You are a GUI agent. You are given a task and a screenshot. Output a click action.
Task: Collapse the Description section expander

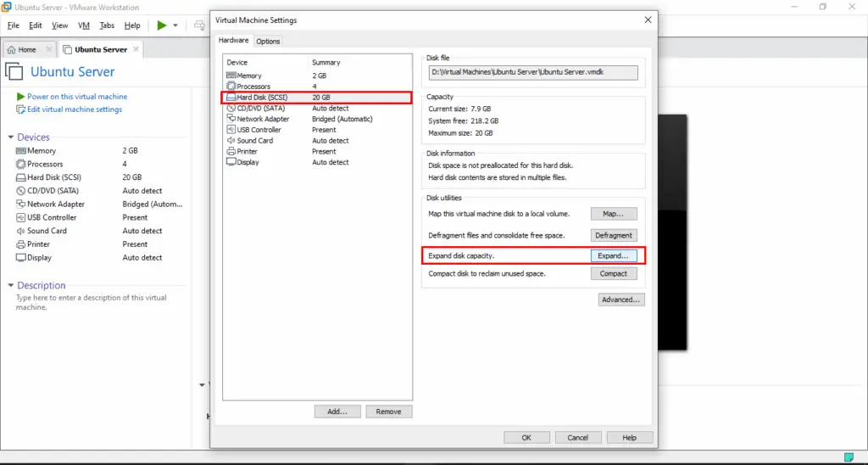[x=10, y=285]
